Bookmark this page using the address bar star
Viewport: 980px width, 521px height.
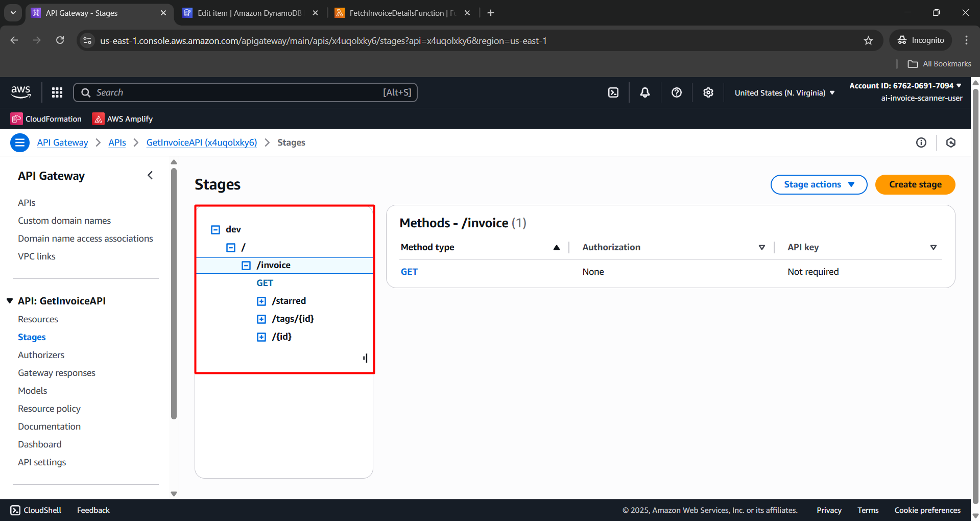tap(868, 40)
